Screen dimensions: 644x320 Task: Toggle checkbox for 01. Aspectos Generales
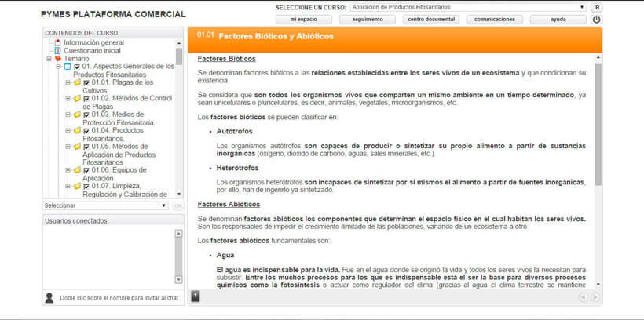[x=77, y=67]
